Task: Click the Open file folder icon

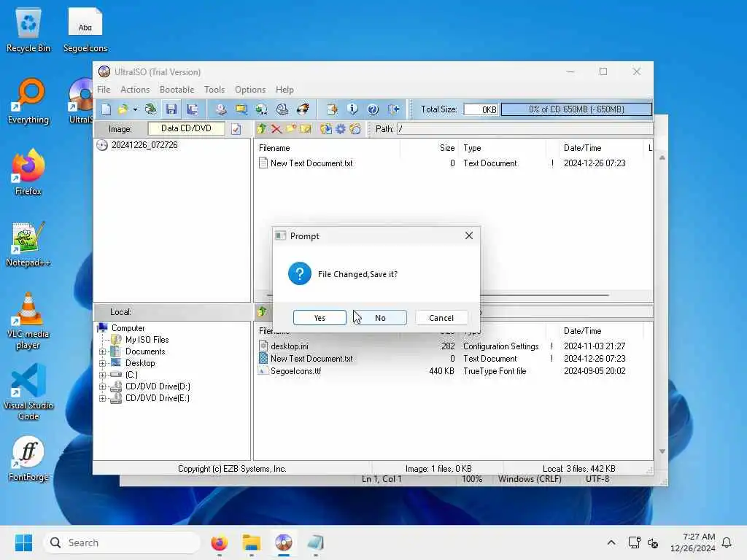Action: tap(123, 109)
